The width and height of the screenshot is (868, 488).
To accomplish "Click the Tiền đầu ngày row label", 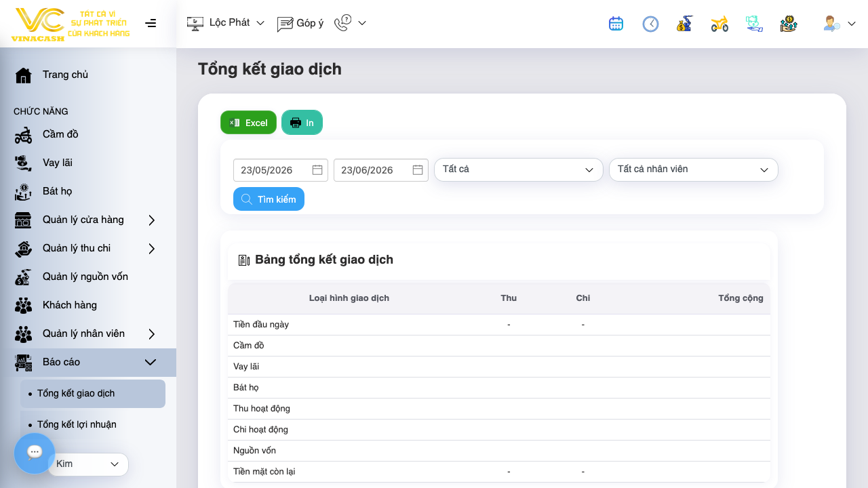I will pos(261,325).
